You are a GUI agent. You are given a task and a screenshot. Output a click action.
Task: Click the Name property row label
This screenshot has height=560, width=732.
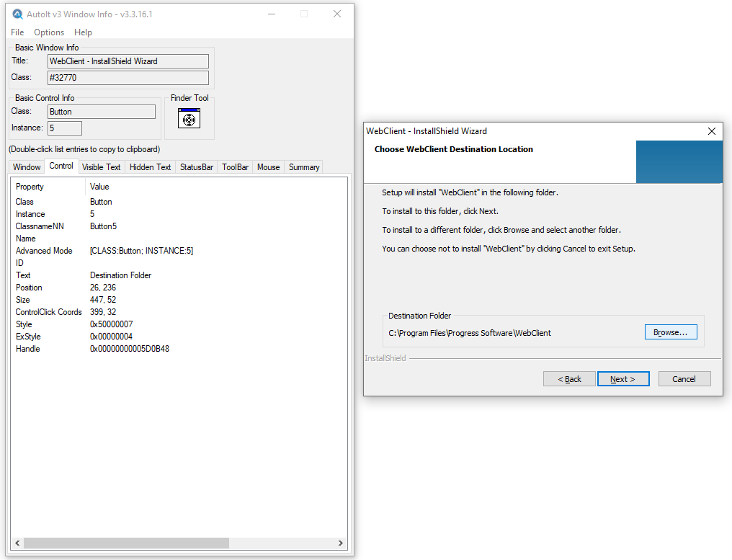tap(26, 239)
